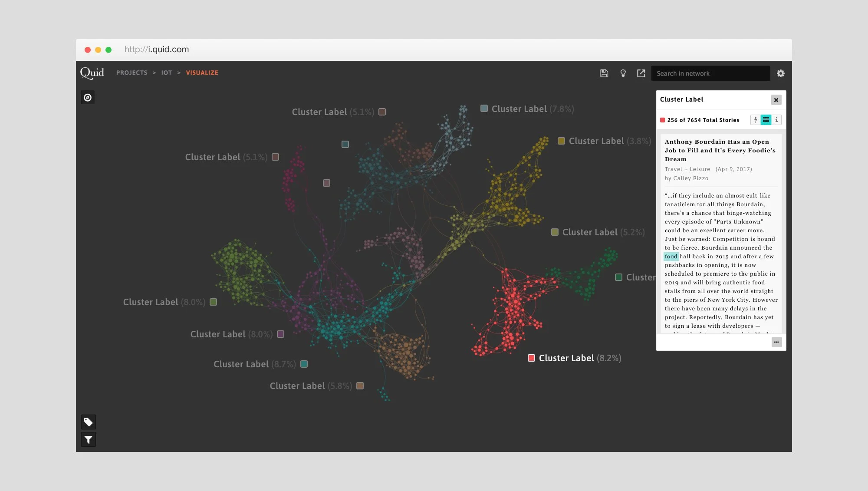Image resolution: width=868 pixels, height=491 pixels.
Task: Switch to the info view button
Action: tap(776, 120)
